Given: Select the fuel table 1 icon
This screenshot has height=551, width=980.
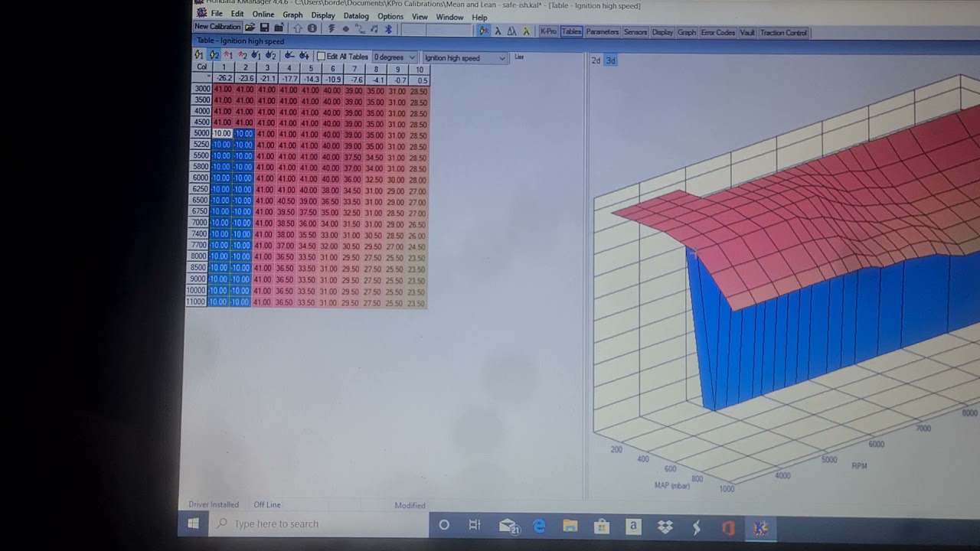Looking at the screenshot, I should tap(199, 55).
